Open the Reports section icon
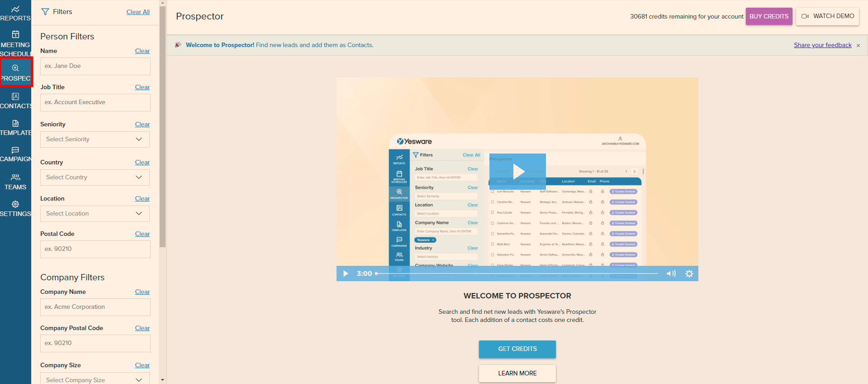This screenshot has height=384, width=868. (15, 9)
